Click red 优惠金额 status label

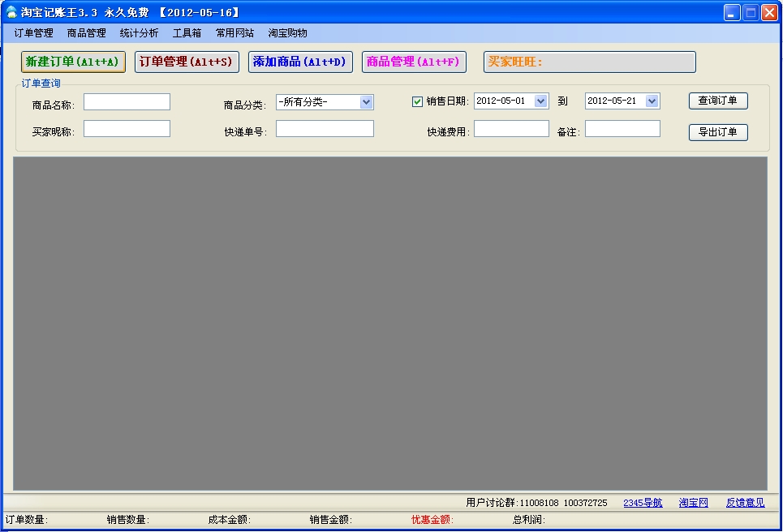pos(432,520)
